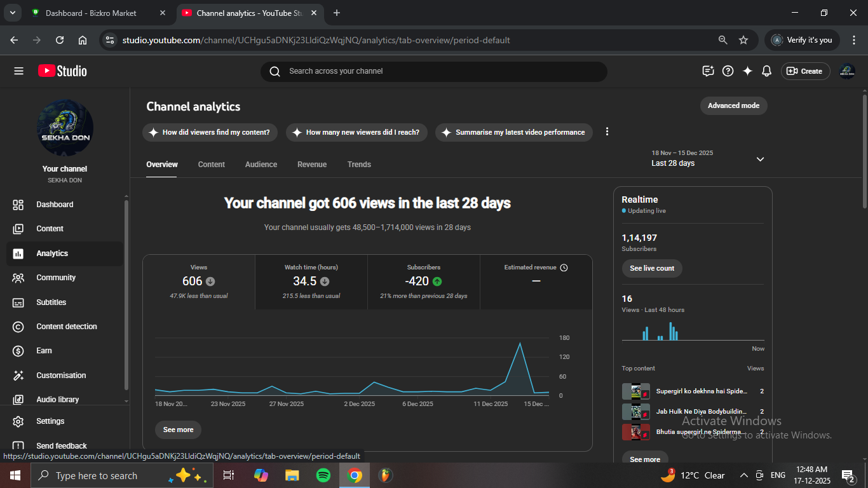Screen dimensions: 868x488
Task: Switch to the Revenue tab
Action: (312, 165)
